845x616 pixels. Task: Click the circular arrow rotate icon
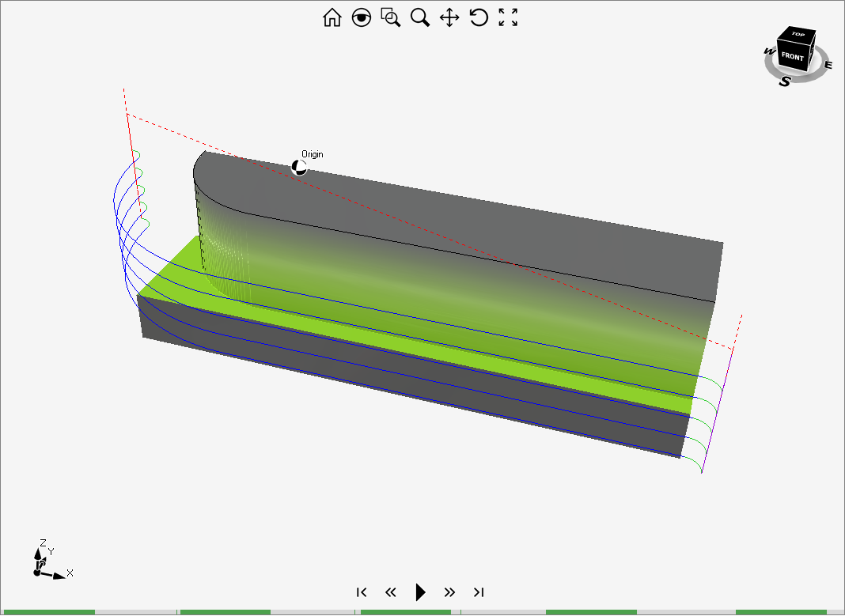[479, 18]
